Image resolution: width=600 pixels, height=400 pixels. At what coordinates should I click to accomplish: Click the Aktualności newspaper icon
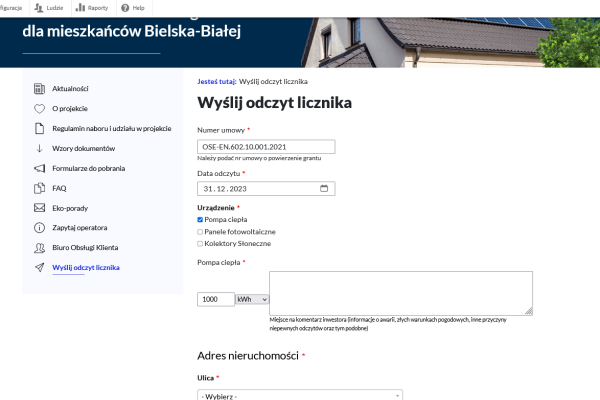coord(40,88)
